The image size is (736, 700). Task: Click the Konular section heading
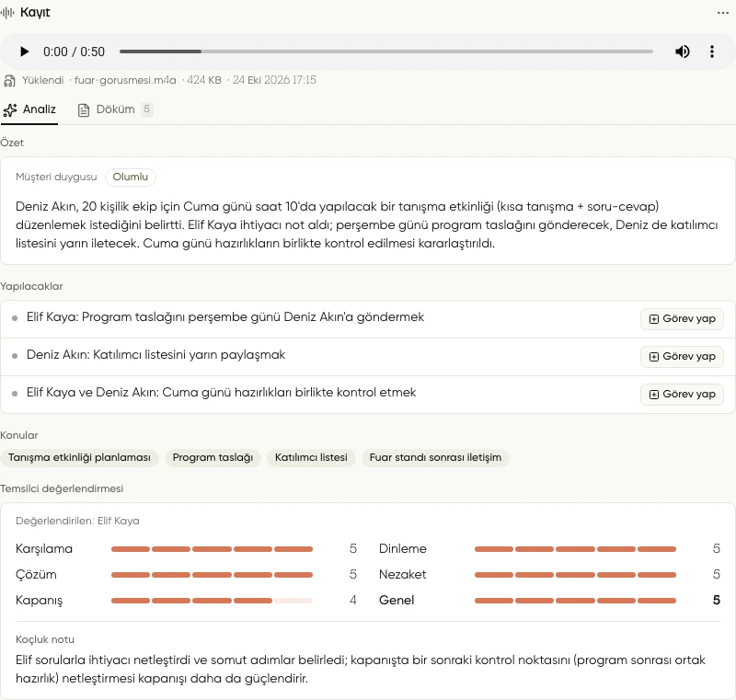point(18,435)
